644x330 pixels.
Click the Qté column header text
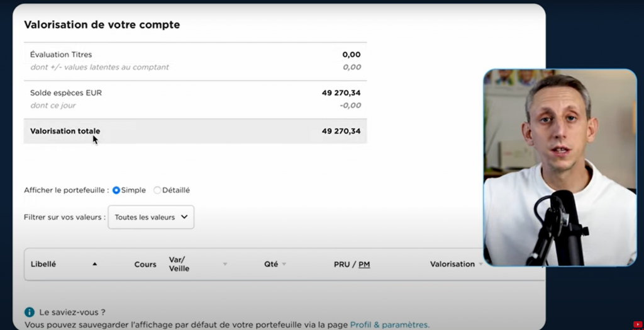click(271, 265)
